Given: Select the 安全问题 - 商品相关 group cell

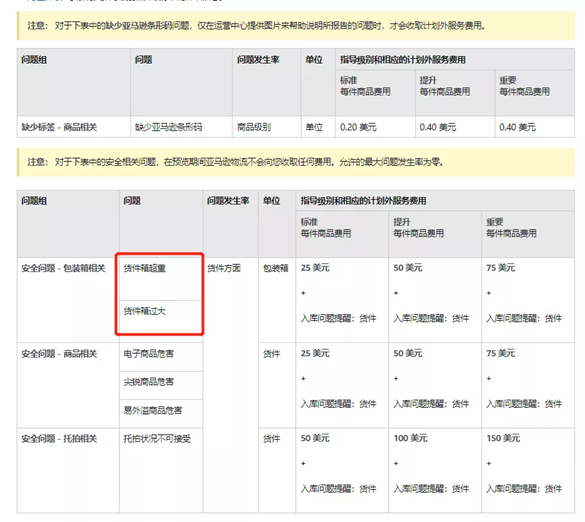Looking at the screenshot, I should (x=68, y=385).
